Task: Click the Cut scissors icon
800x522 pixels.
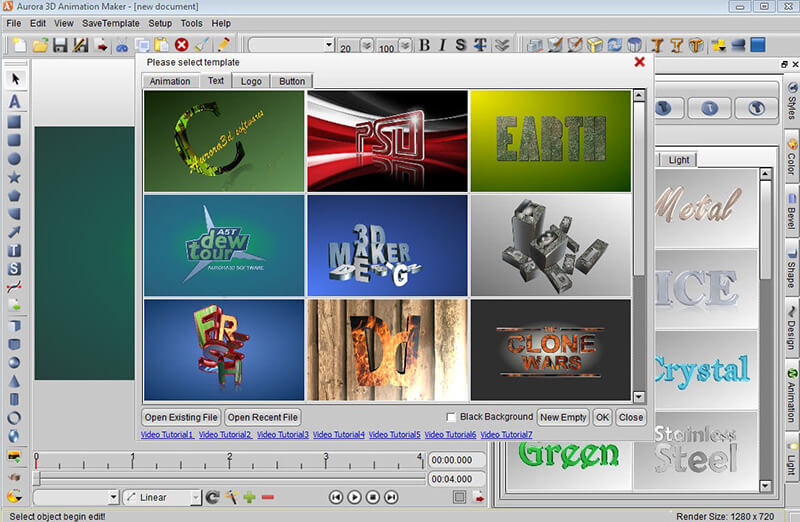Action: click(122, 46)
